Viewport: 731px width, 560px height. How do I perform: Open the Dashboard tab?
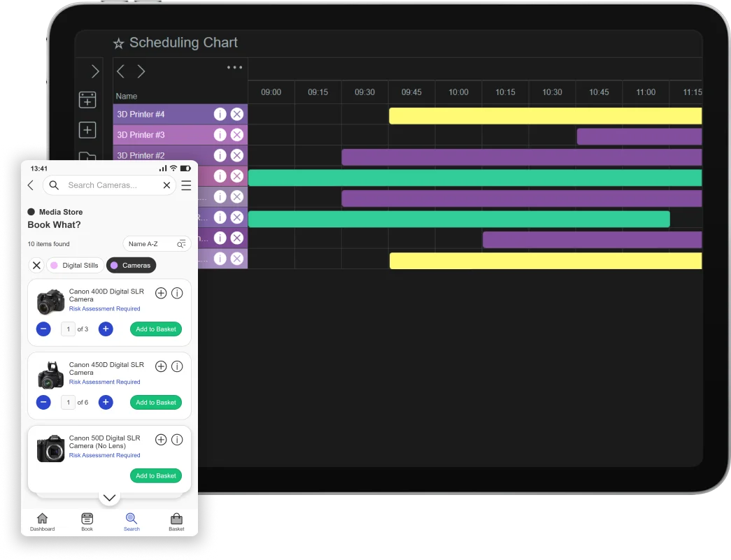coord(42,522)
